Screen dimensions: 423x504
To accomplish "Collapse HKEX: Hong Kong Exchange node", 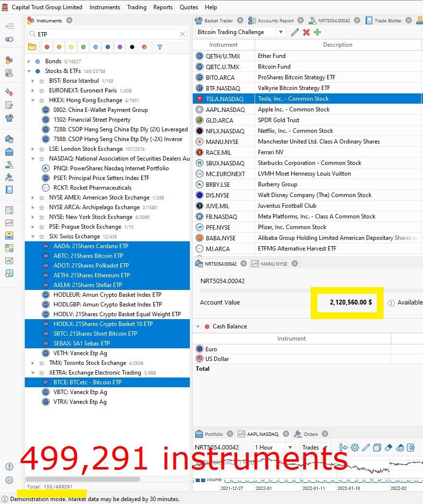I will (x=33, y=100).
